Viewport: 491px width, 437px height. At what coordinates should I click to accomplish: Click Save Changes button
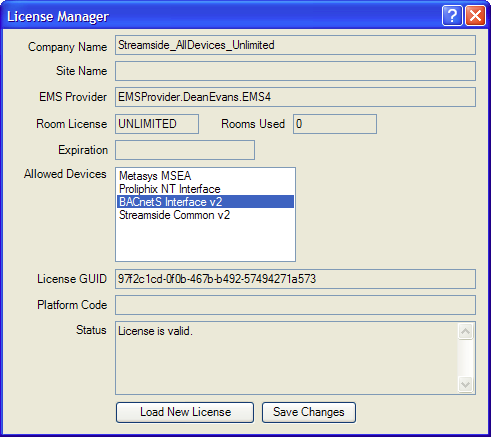point(309,412)
